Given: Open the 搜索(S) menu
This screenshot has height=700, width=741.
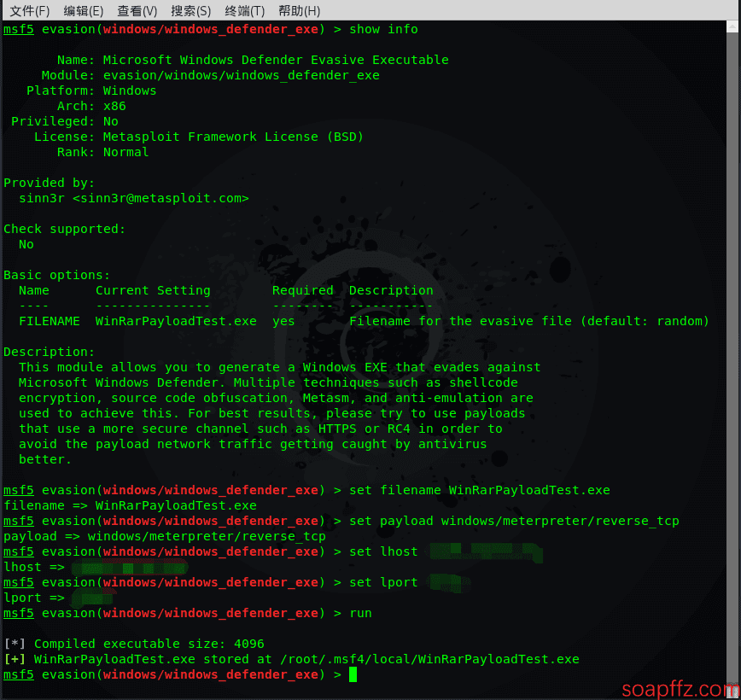Looking at the screenshot, I should pyautogui.click(x=191, y=10).
